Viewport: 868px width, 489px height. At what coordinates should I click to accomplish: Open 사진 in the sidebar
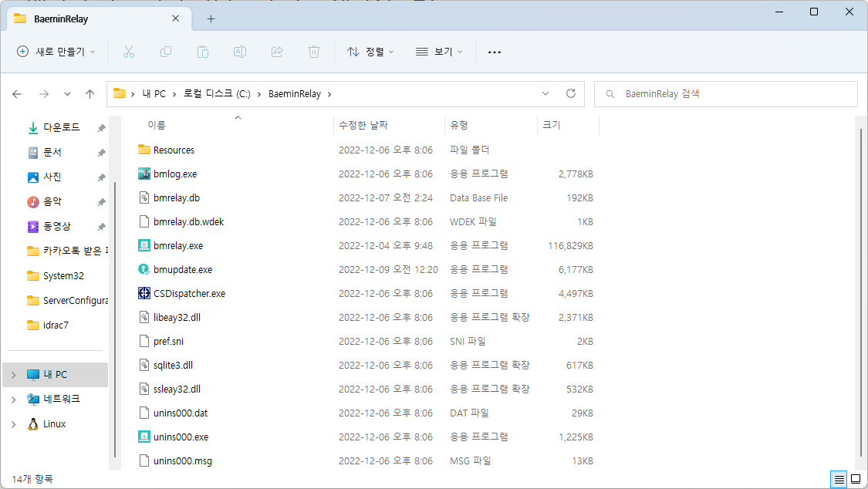coord(52,177)
